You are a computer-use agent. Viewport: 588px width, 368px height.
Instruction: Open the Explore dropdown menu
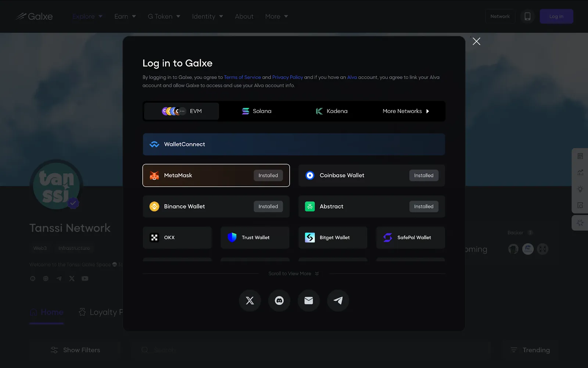pos(87,16)
